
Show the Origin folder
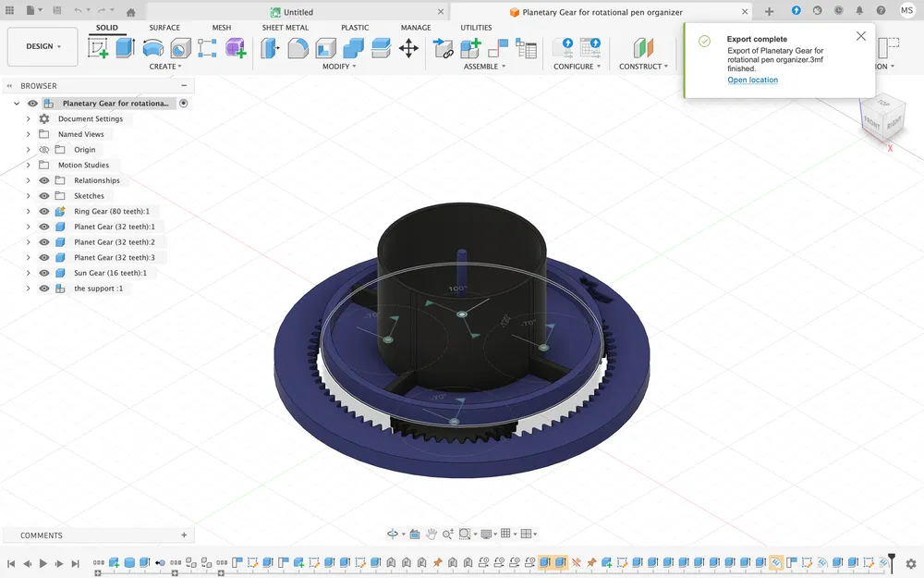[x=44, y=150]
